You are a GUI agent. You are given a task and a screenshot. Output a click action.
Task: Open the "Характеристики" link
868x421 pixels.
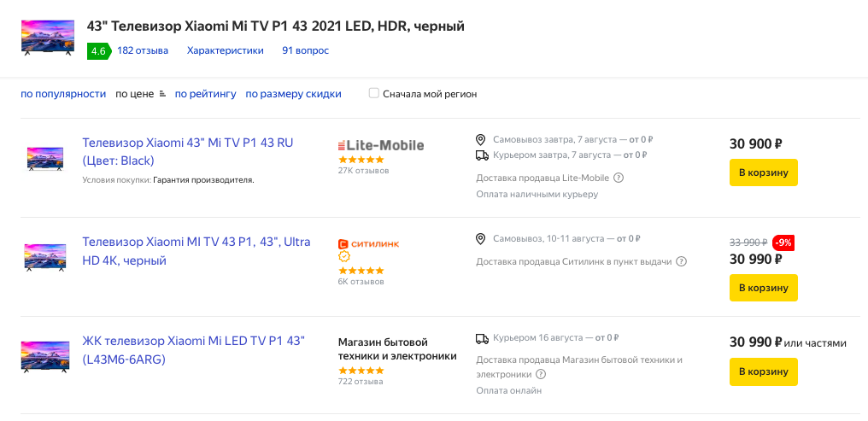click(225, 50)
